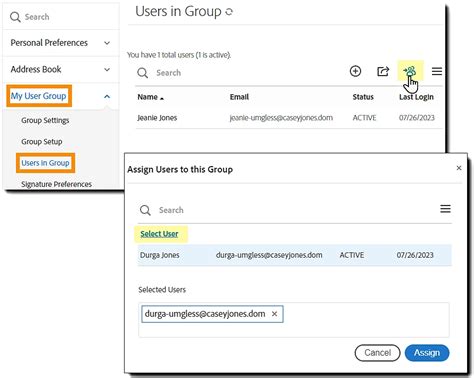Click the magnifier icon in sidebar search
474x378 pixels.
click(15, 17)
